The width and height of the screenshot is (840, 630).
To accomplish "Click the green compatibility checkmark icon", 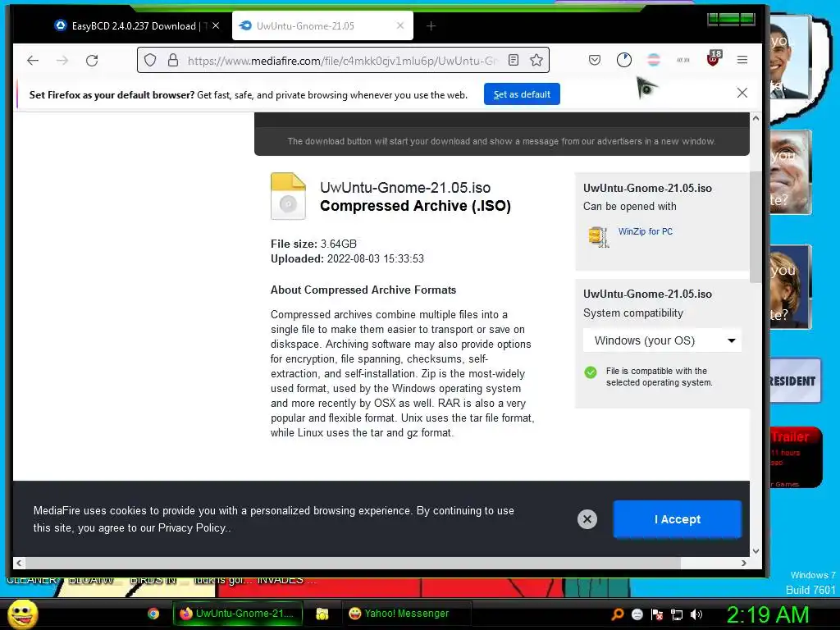I will (591, 372).
